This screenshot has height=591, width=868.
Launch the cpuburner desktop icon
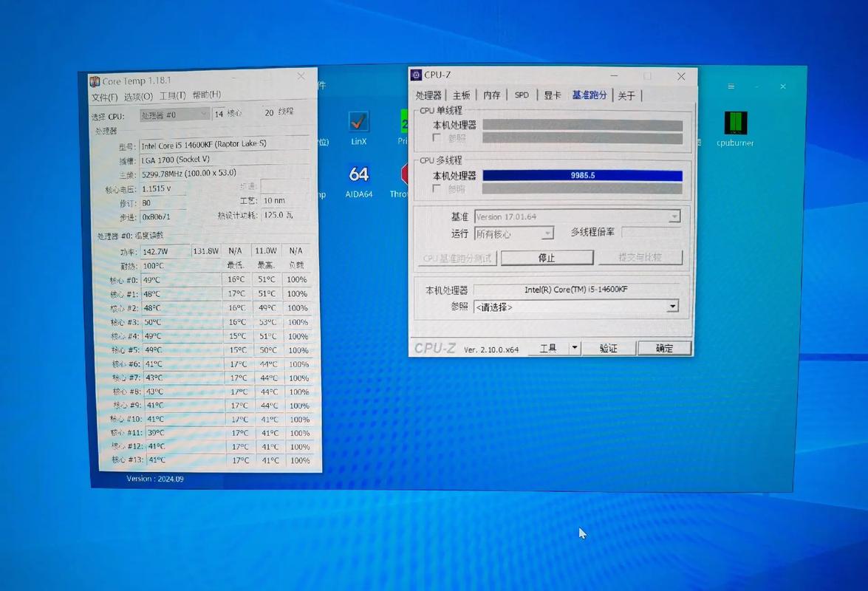tap(735, 123)
